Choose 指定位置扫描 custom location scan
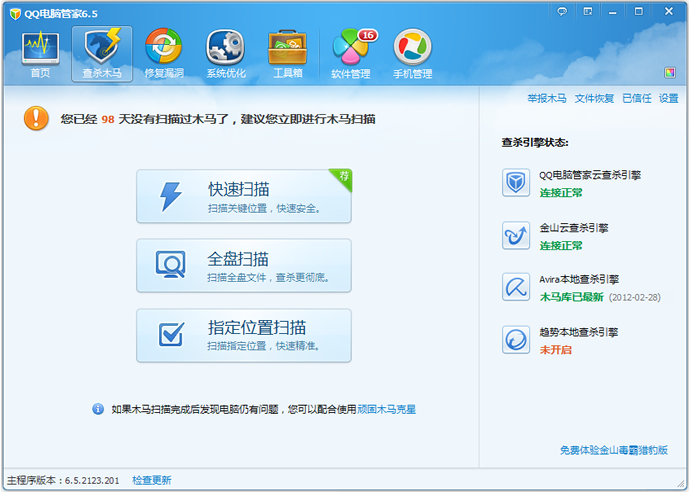690x492 pixels. tap(244, 335)
